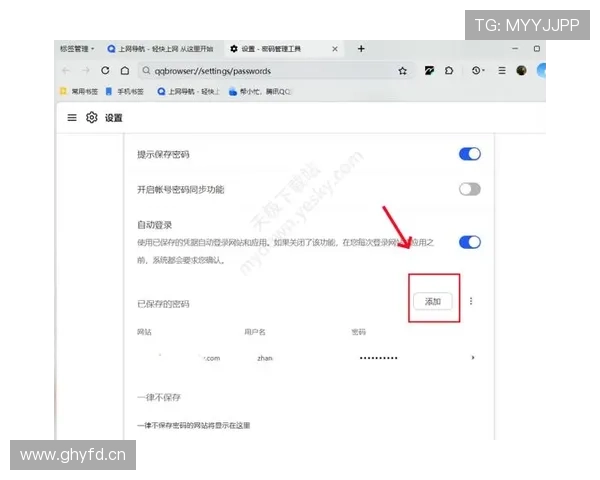Click the address bar URL field

click(276, 71)
